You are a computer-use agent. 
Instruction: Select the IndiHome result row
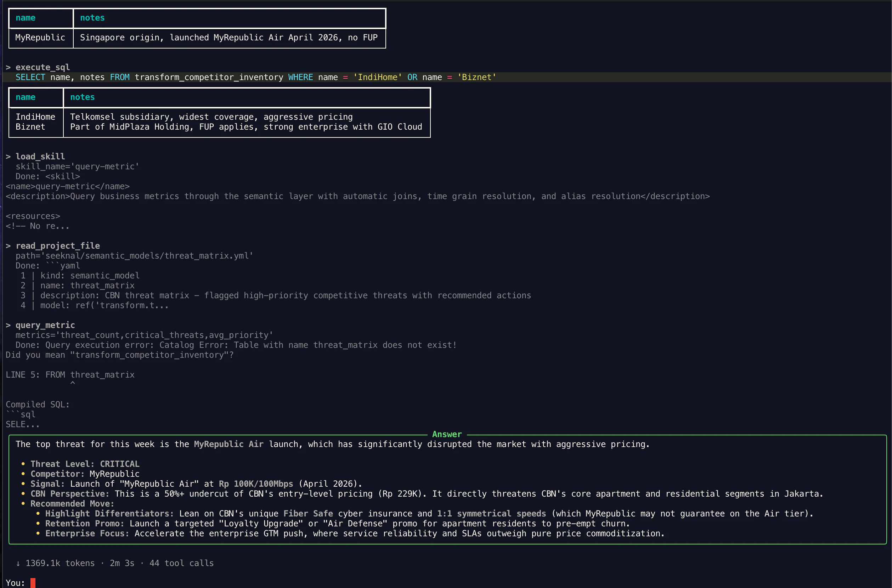[35, 117]
